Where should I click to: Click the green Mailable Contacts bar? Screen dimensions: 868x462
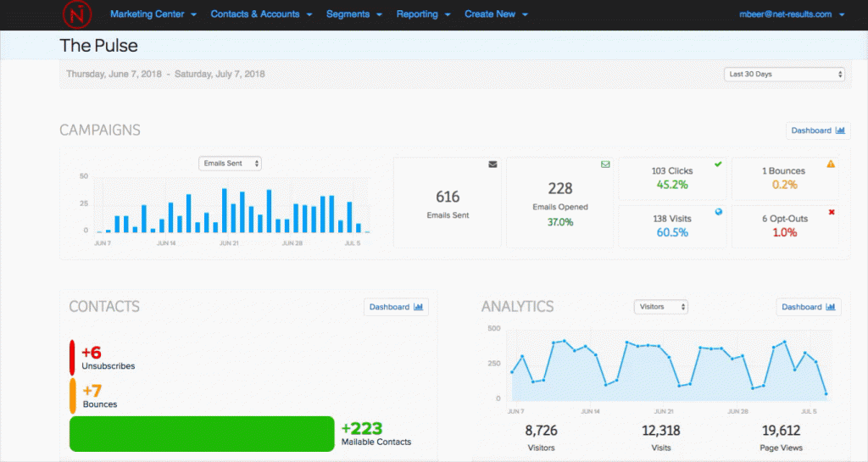tap(202, 434)
